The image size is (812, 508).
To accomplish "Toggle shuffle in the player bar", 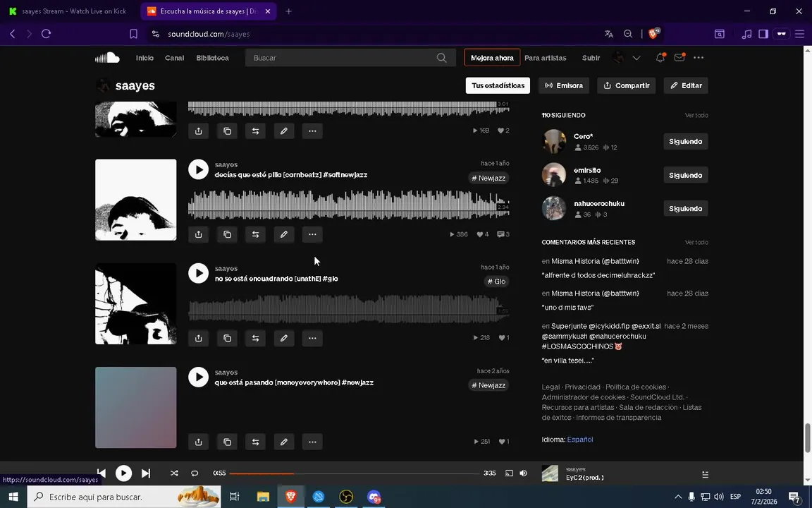I will (174, 473).
